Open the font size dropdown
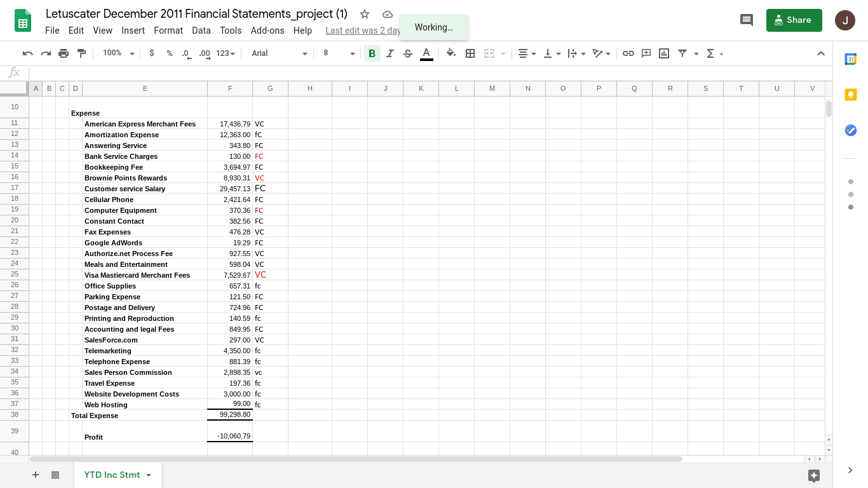Image resolution: width=868 pixels, height=488 pixels. [339, 53]
